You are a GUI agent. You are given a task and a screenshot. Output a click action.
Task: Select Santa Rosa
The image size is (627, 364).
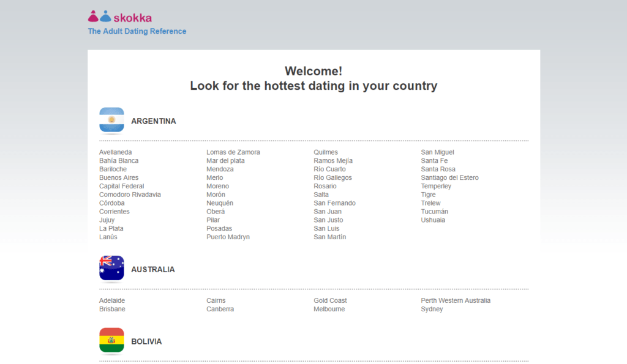[438, 169]
